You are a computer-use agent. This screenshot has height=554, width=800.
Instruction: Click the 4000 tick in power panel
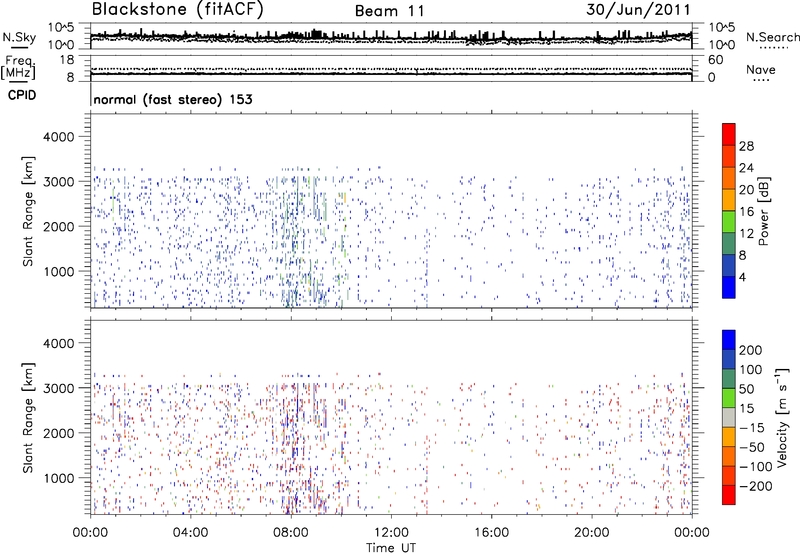pyautogui.click(x=59, y=137)
